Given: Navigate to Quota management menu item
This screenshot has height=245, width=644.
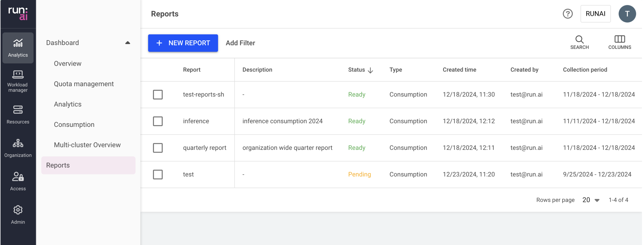Looking at the screenshot, I should [x=84, y=84].
